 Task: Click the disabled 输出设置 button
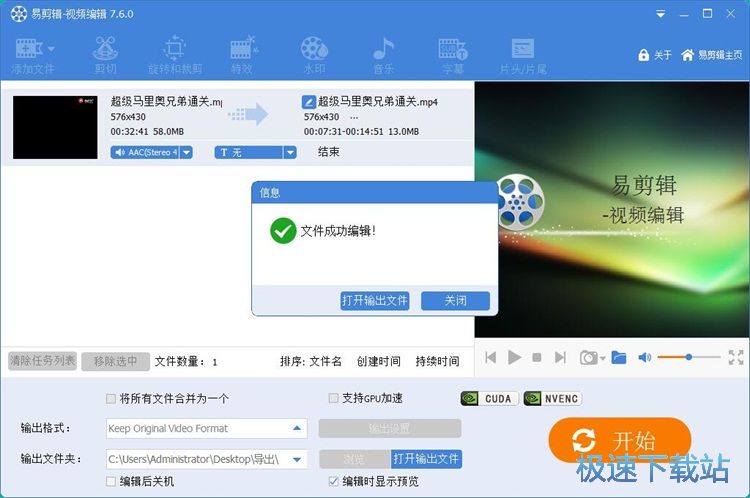(390, 428)
